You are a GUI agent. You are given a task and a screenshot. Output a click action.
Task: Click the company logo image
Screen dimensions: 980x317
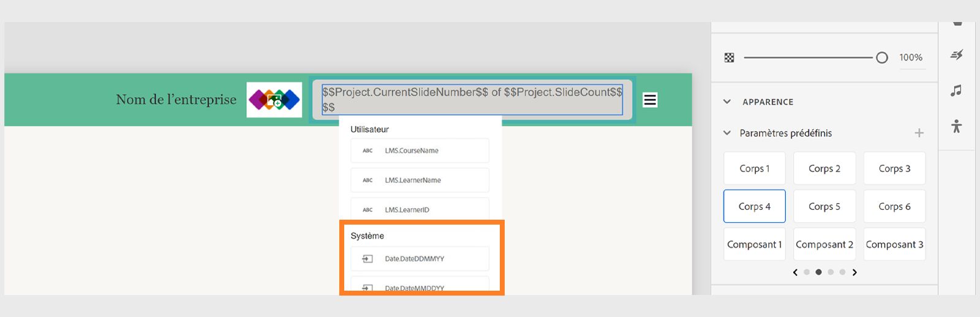point(274,100)
